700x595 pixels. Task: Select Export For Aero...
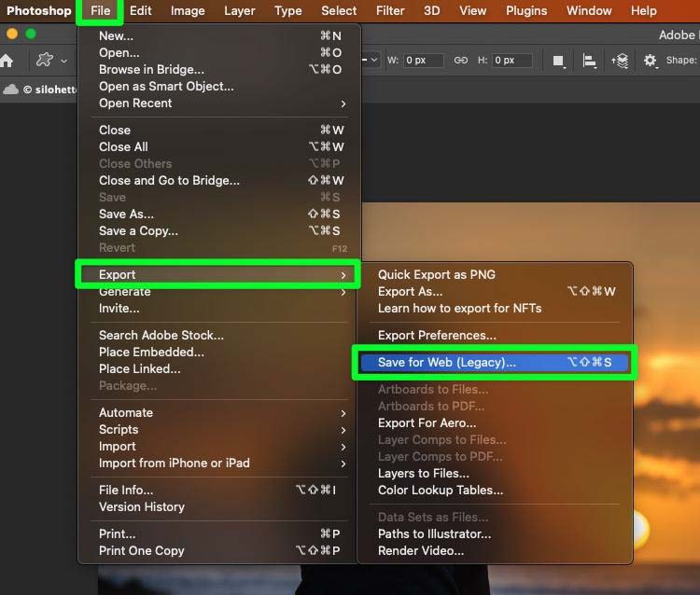point(495,422)
